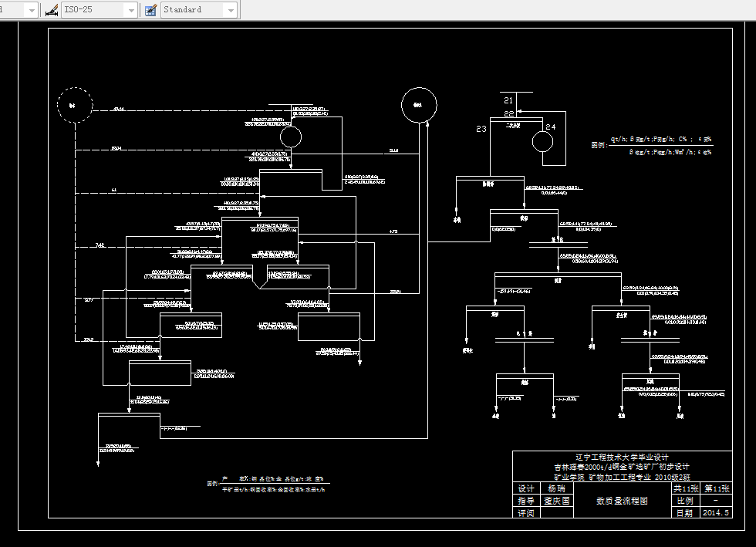The width and height of the screenshot is (756, 547).
Task: Open the cut-off dropdown left of Dimension Style icon
Action: (x=32, y=10)
